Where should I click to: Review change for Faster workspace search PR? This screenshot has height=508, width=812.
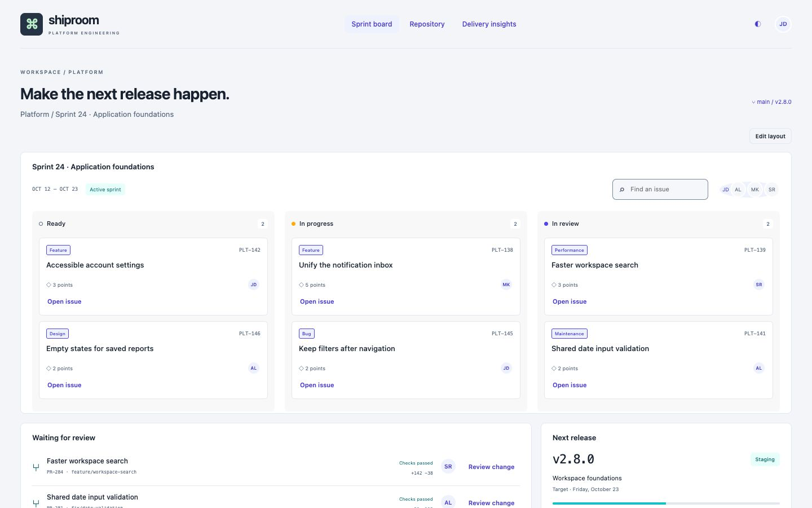(x=491, y=467)
